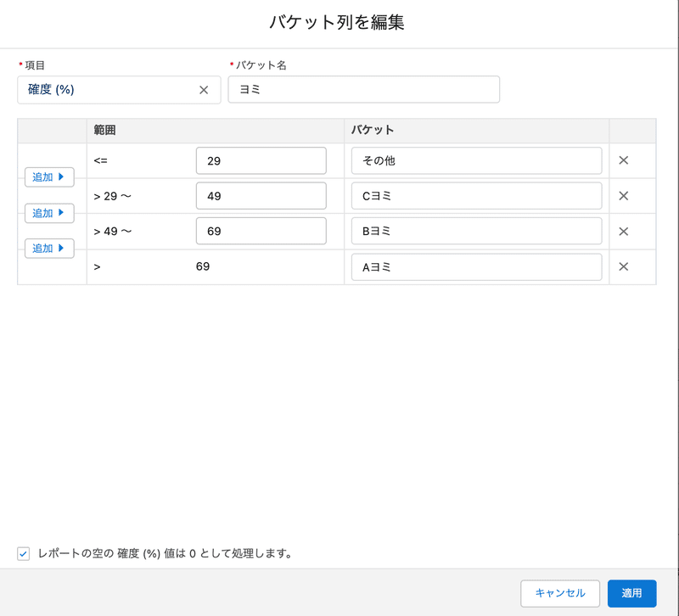Screen dimensions: 679x616
Task: Delete the その他 bucket row
Action: pos(624,160)
